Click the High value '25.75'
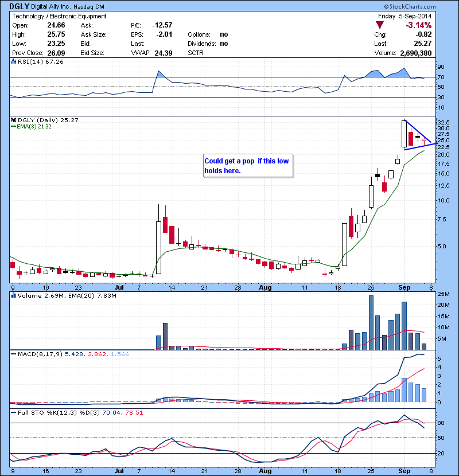The height and width of the screenshot is (476, 459). click(x=56, y=34)
